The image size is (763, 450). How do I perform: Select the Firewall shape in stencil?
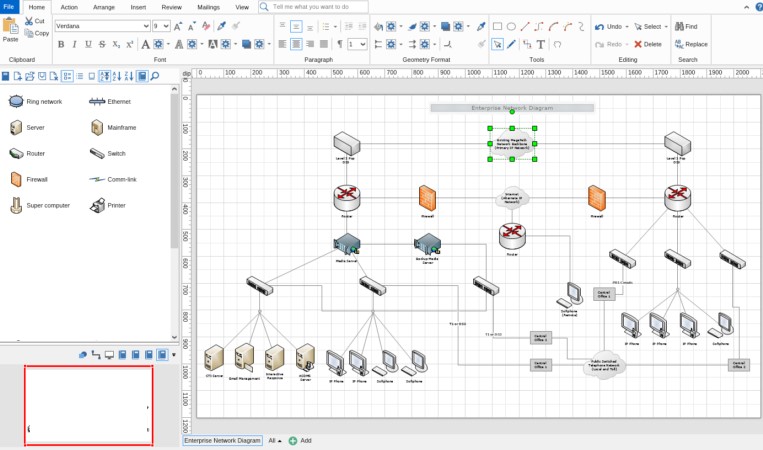pos(29,180)
